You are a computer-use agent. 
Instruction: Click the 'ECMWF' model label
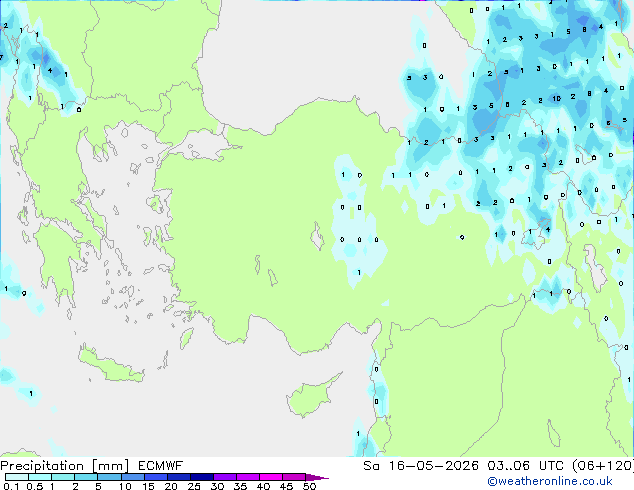pyautogui.click(x=161, y=466)
